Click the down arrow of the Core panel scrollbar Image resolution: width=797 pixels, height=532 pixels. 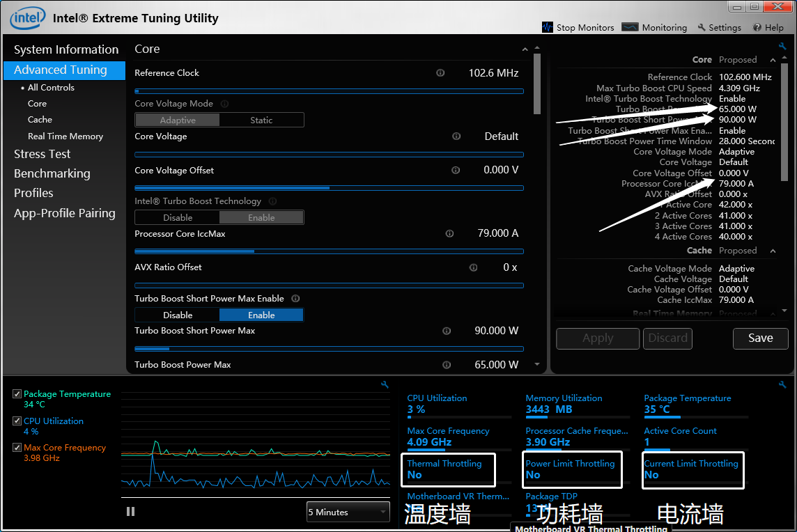537,364
